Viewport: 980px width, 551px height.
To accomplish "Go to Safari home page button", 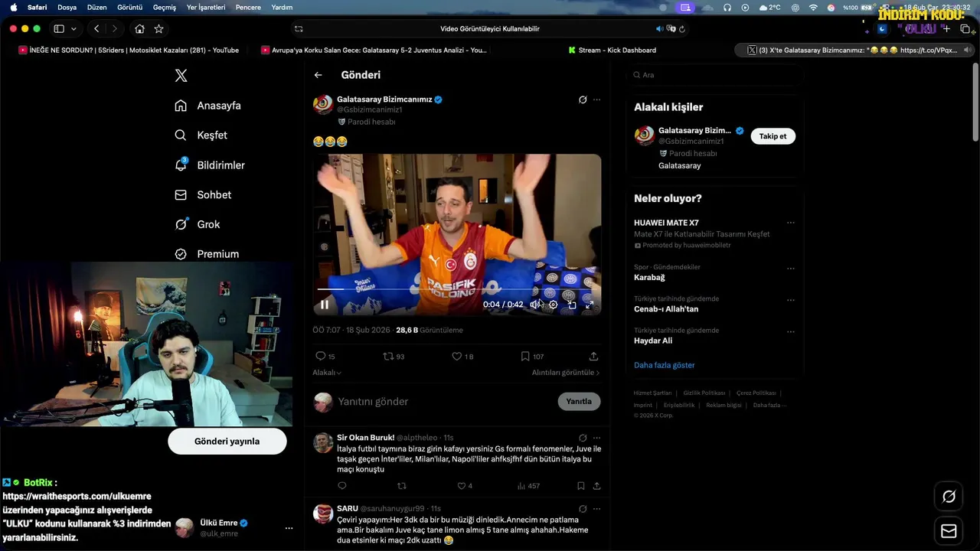I will tap(139, 28).
